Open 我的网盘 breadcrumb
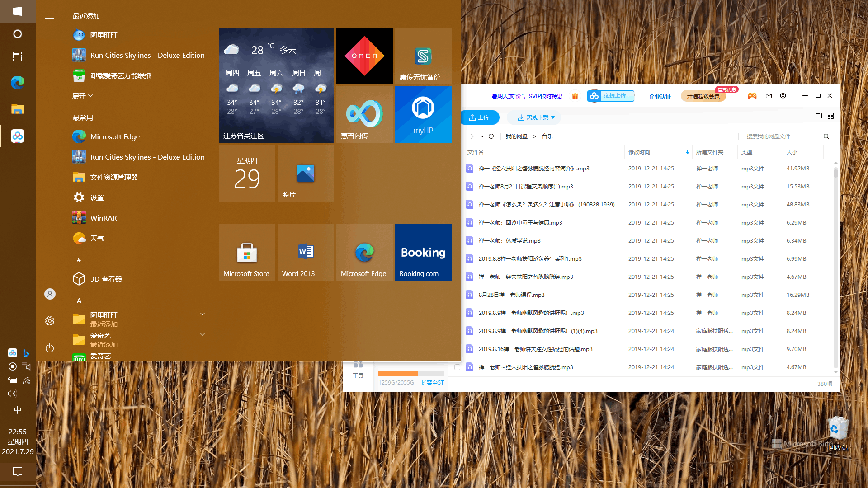Screen dimensions: 868x488 [x=517, y=136]
